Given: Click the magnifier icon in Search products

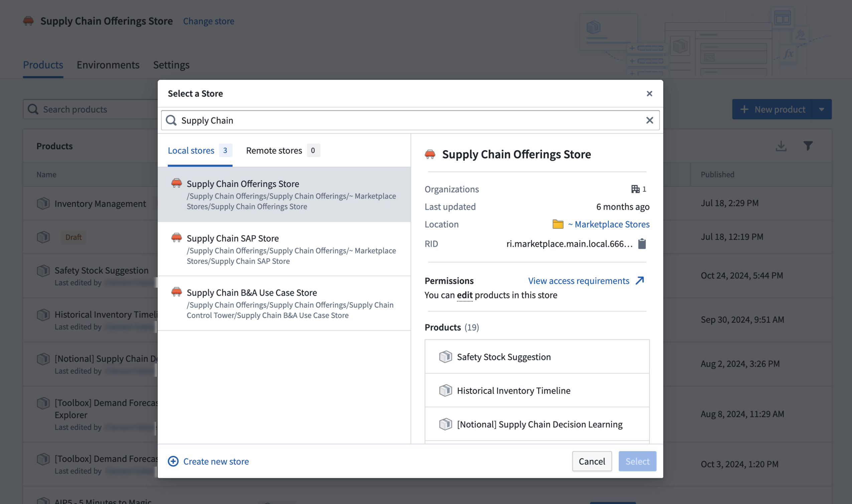Looking at the screenshot, I should pos(33,109).
